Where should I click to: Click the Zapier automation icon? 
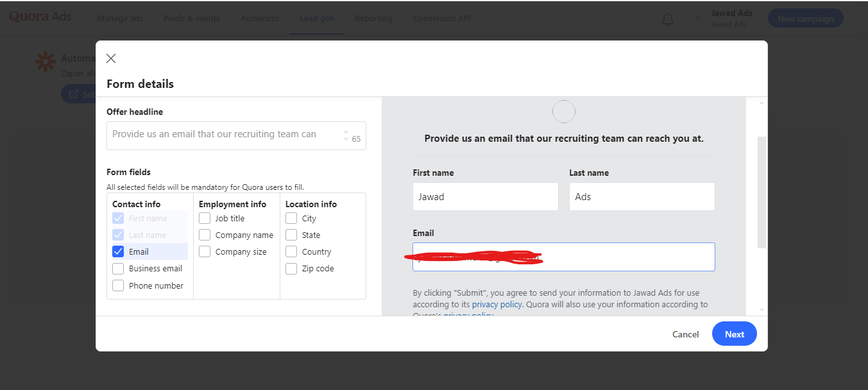pyautogui.click(x=45, y=62)
